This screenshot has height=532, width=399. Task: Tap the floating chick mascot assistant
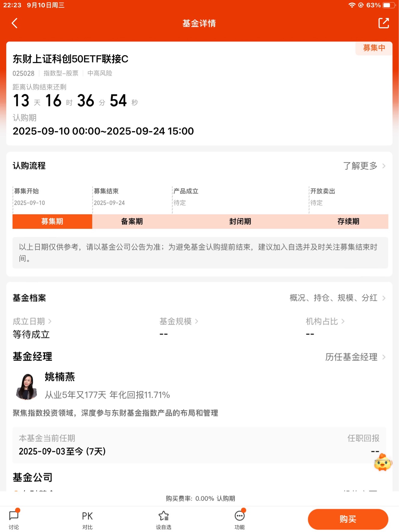tap(383, 463)
